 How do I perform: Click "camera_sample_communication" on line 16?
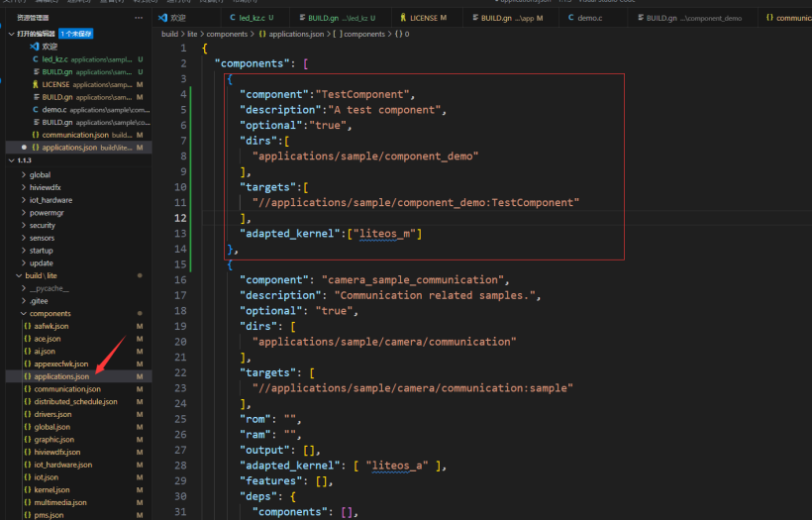(x=413, y=279)
